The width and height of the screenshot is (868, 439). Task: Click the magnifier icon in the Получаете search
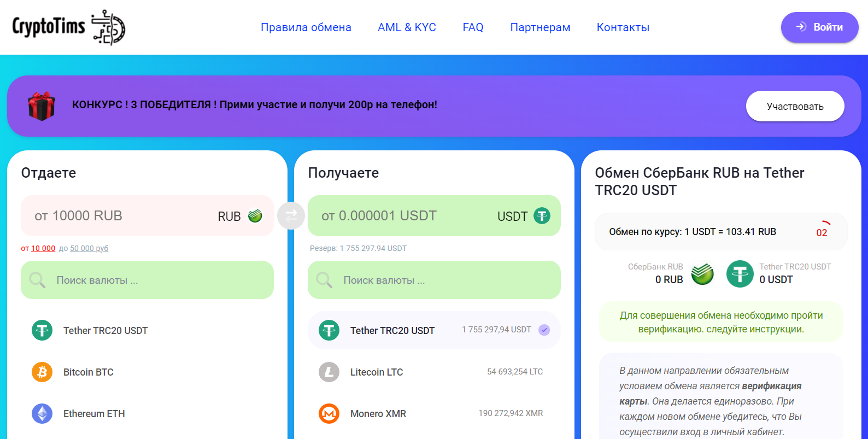(324, 280)
